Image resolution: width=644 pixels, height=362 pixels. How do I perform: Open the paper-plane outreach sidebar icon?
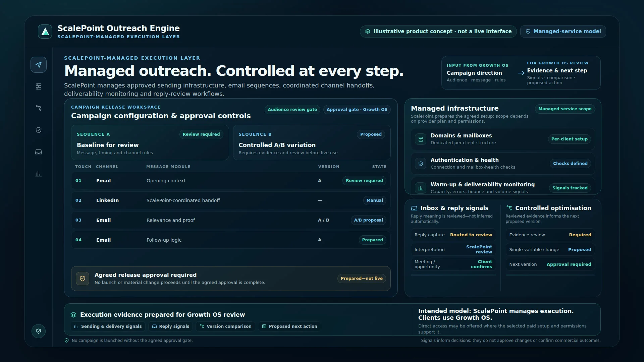click(39, 65)
